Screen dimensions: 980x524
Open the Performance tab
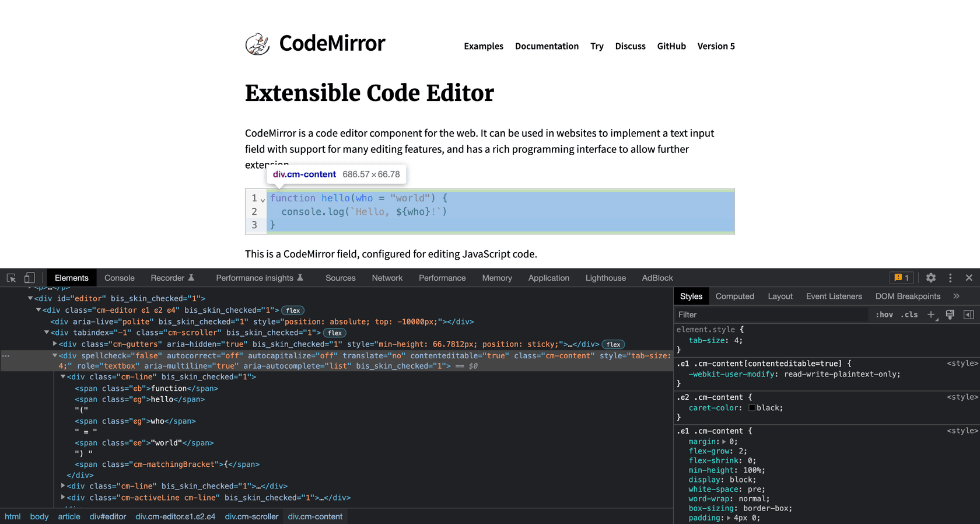[x=442, y=278]
